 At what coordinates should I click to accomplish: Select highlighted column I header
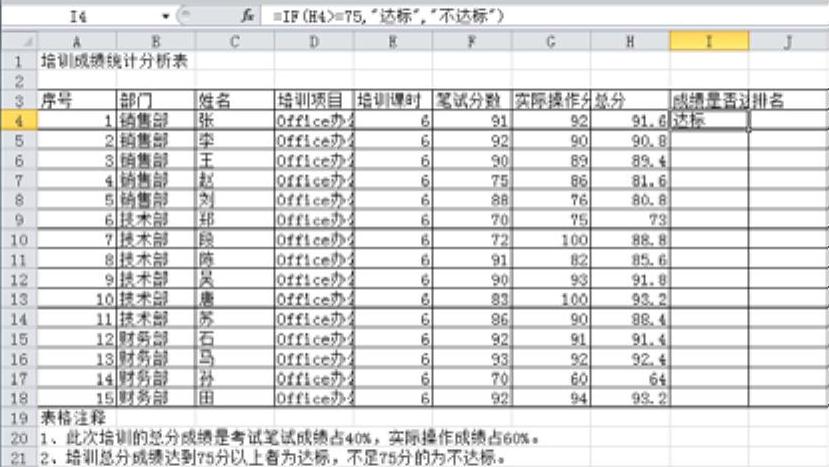pyautogui.click(x=709, y=41)
